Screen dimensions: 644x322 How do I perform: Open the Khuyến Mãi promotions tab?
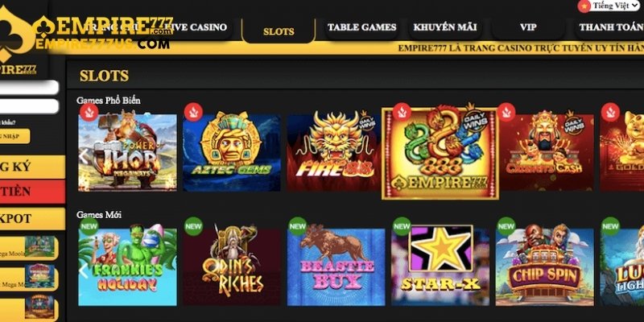point(445,27)
